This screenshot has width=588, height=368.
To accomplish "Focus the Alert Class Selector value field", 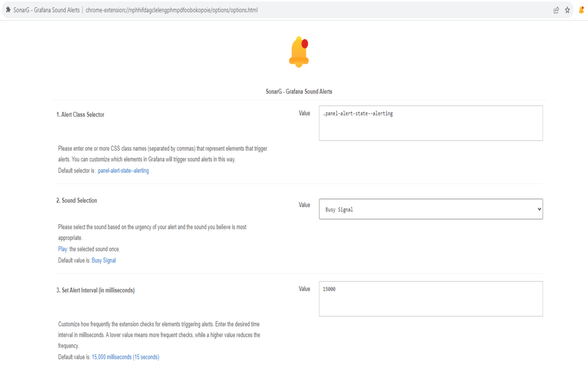I will coord(431,123).
